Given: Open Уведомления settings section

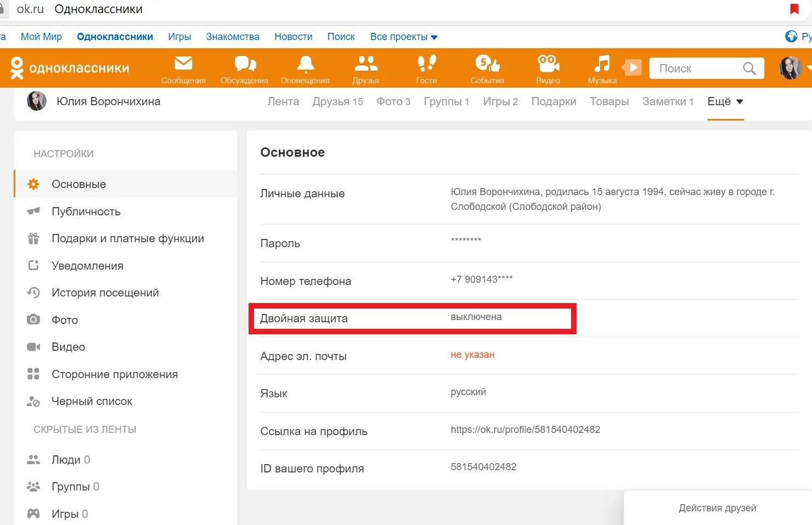Looking at the screenshot, I should (88, 266).
